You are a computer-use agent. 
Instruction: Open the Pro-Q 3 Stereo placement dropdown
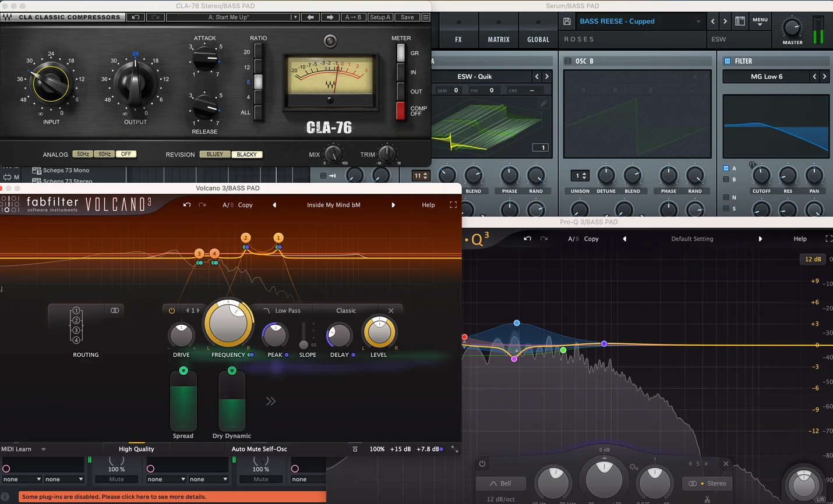pyautogui.click(x=707, y=483)
